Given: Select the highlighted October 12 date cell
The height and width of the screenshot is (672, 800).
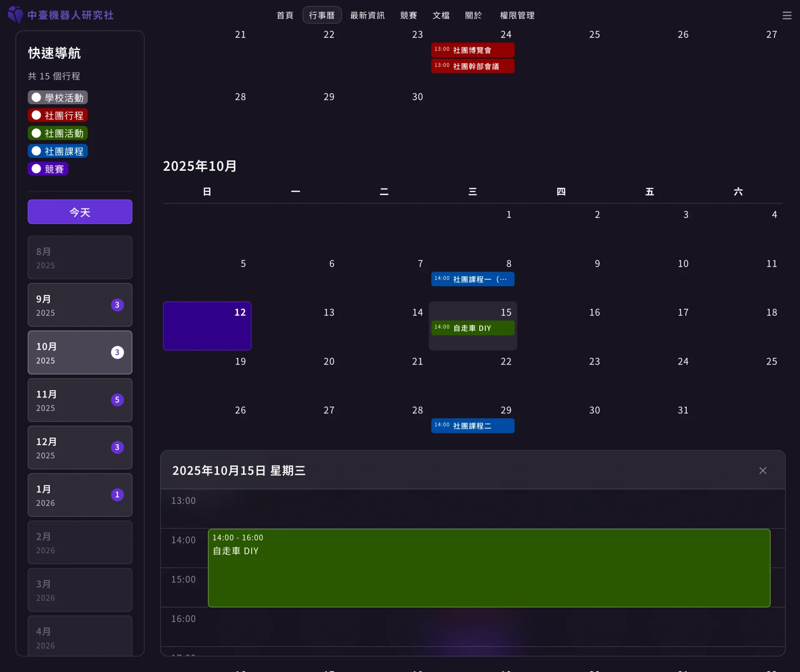Looking at the screenshot, I should (207, 326).
